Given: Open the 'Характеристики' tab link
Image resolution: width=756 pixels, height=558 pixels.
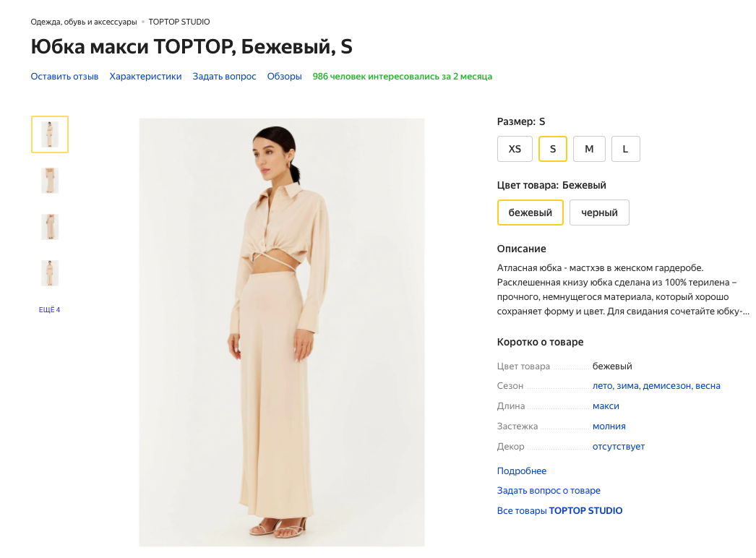Looking at the screenshot, I should 145,76.
